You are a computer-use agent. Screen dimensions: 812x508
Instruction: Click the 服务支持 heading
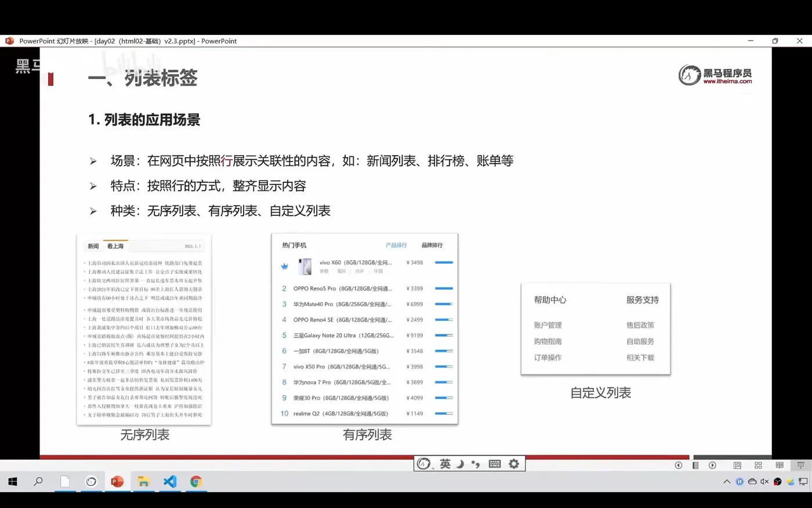pos(642,300)
